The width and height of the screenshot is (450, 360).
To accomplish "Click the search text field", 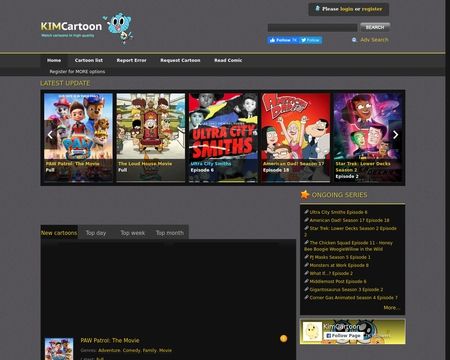I will [312, 28].
